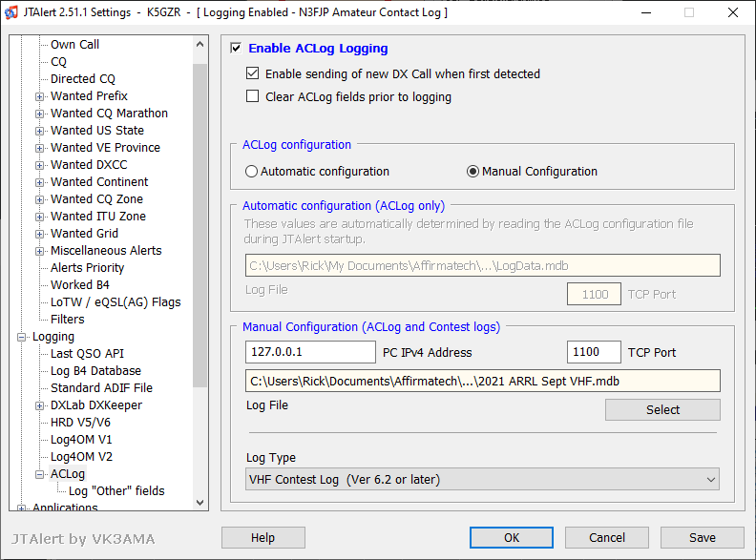
Task: Open the Log Type dropdown
Action: click(x=482, y=480)
